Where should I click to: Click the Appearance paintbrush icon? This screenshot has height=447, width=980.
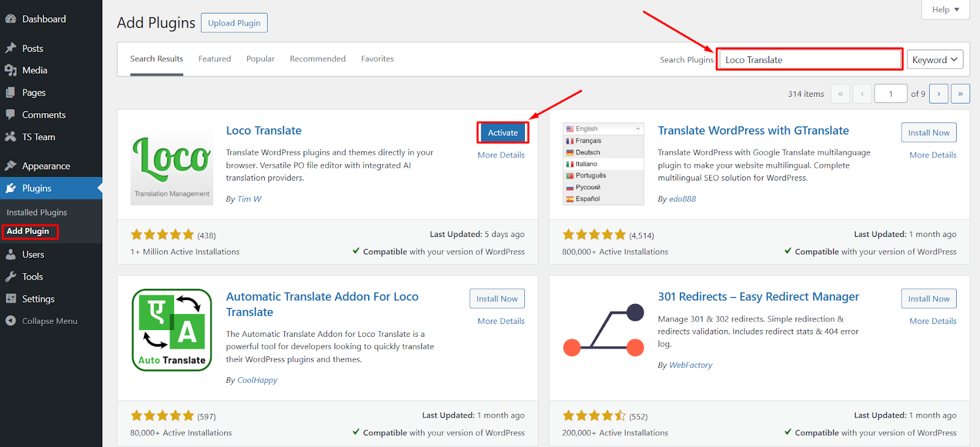10,166
